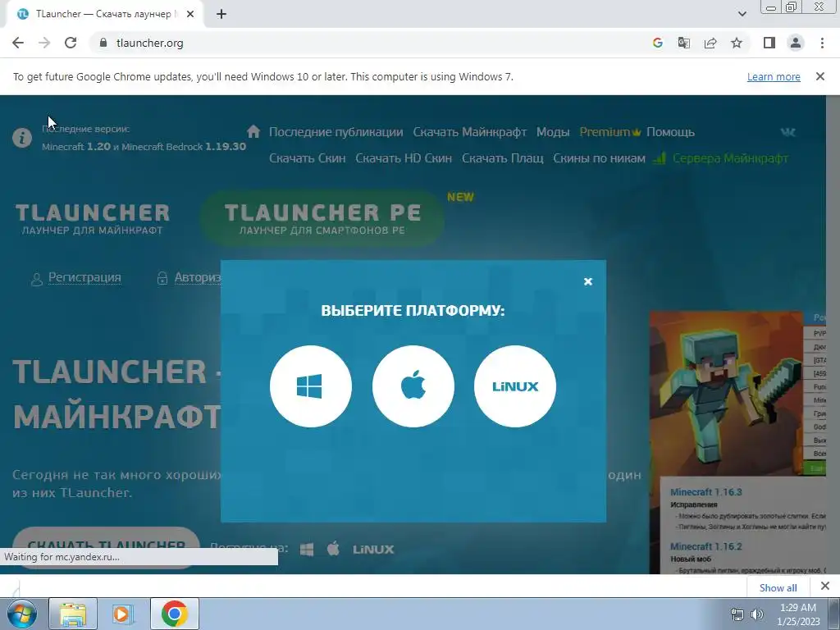Click the info icon near latest versions
Image resolution: width=840 pixels, height=630 pixels.
tap(22, 138)
